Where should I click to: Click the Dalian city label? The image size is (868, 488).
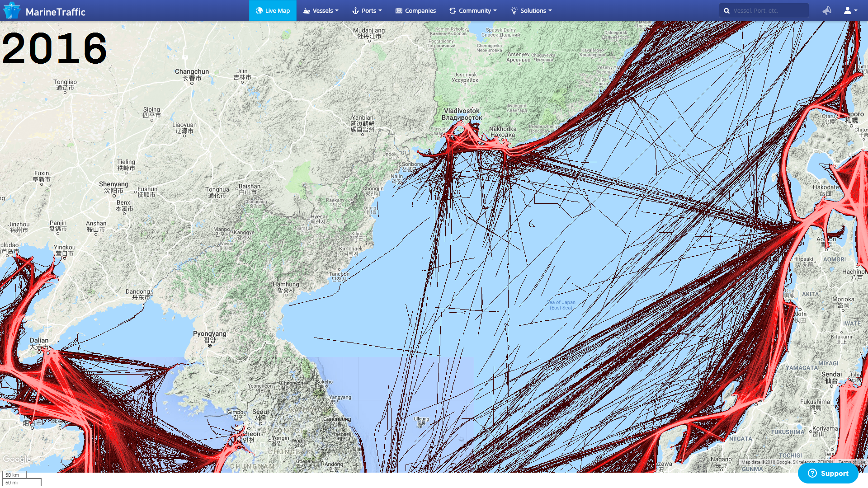39,343
